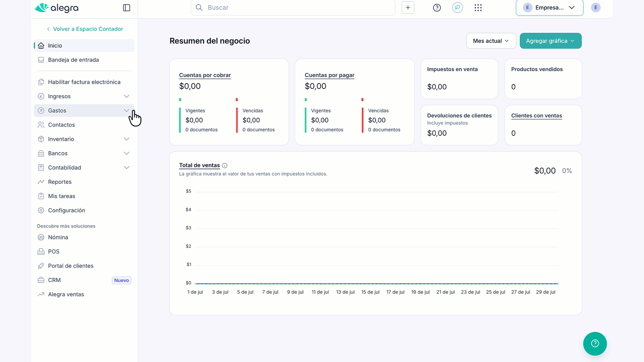The width and height of the screenshot is (644, 362).
Task: Expand the Contabilidad menu
Action: pos(84,168)
